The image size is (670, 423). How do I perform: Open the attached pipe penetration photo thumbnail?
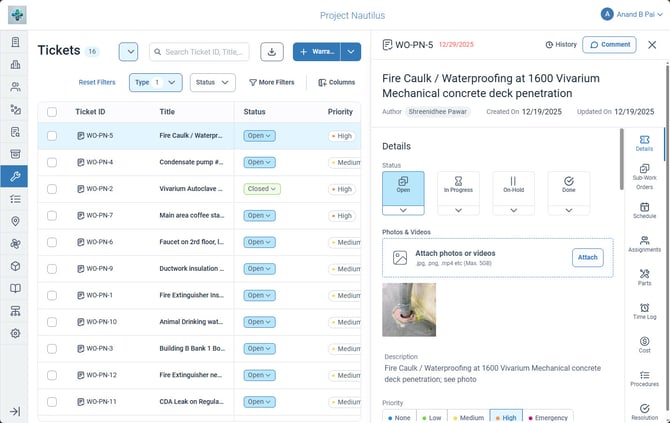click(409, 309)
